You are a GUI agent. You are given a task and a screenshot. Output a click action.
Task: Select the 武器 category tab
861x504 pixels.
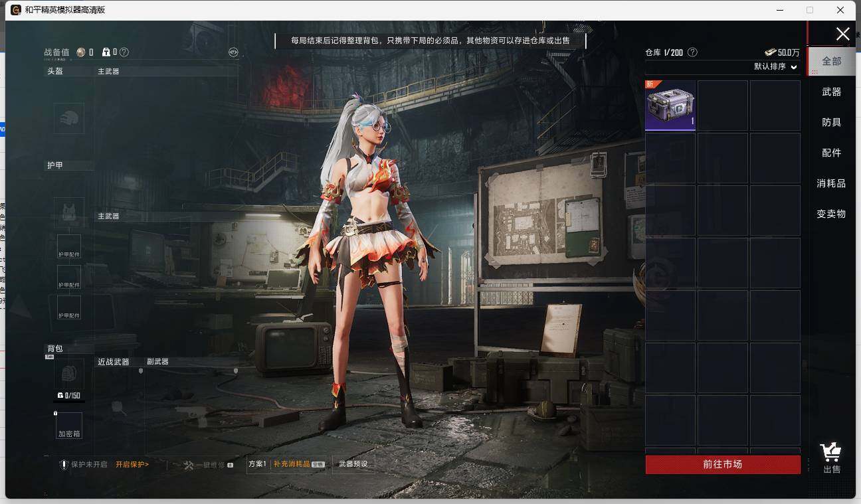(x=832, y=92)
